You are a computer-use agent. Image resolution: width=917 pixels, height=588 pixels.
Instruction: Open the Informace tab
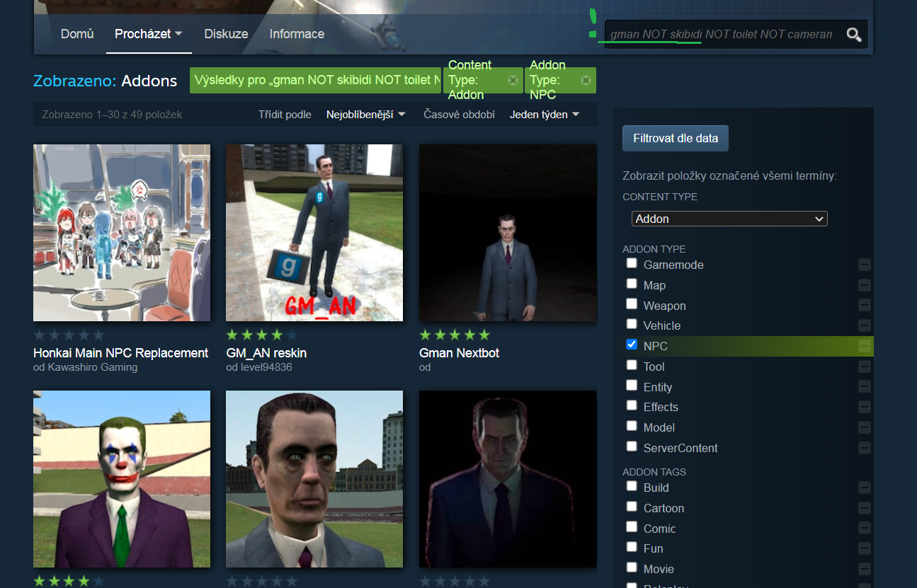(297, 34)
